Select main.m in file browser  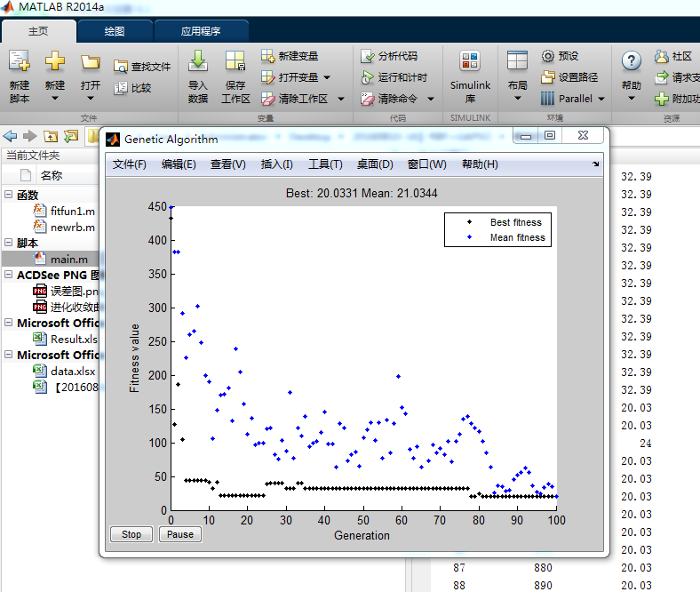(68, 260)
